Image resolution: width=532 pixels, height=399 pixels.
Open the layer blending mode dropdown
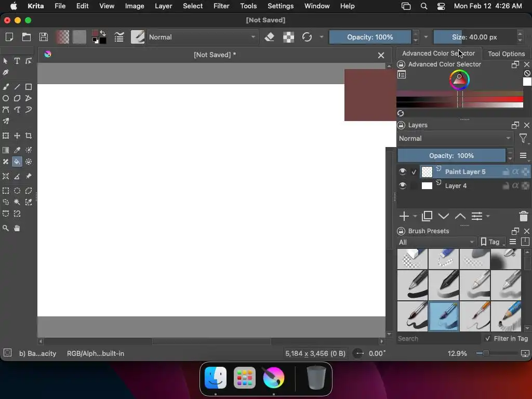[x=455, y=138]
